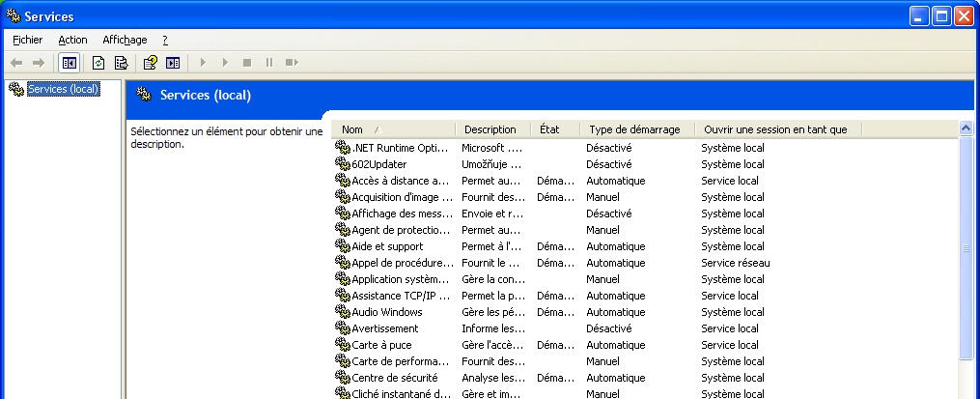The width and height of the screenshot is (980, 399).
Task: Select the 602Updater service entry
Action: click(x=379, y=164)
